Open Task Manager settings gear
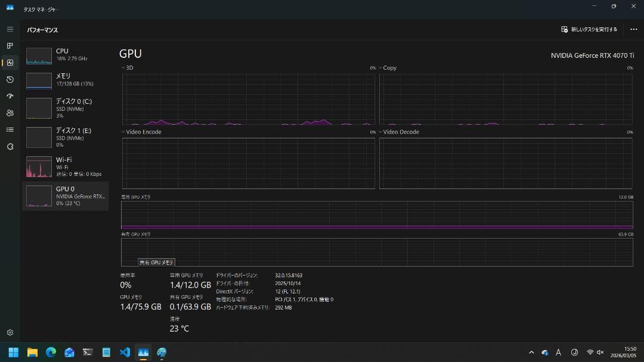Image resolution: width=644 pixels, height=362 pixels. 10,333
